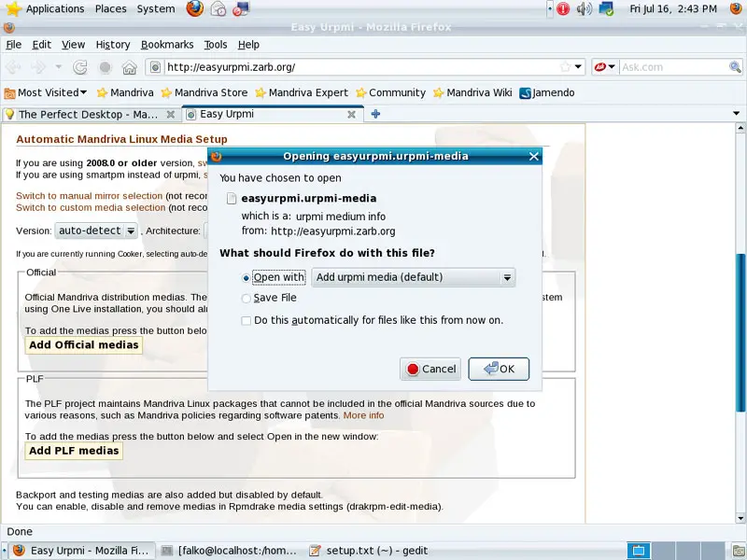This screenshot has width=747, height=560.
Task: Open the File menu
Action: click(x=14, y=45)
